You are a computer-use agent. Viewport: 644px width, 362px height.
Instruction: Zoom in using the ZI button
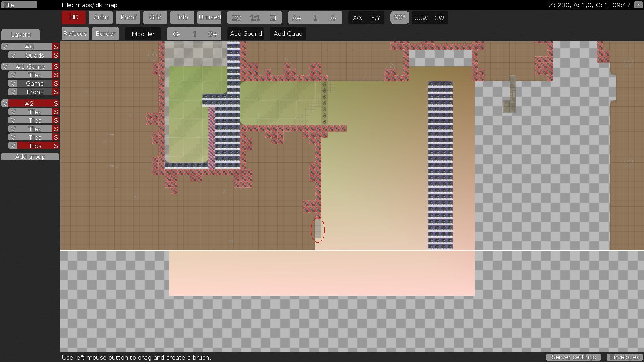point(273,18)
